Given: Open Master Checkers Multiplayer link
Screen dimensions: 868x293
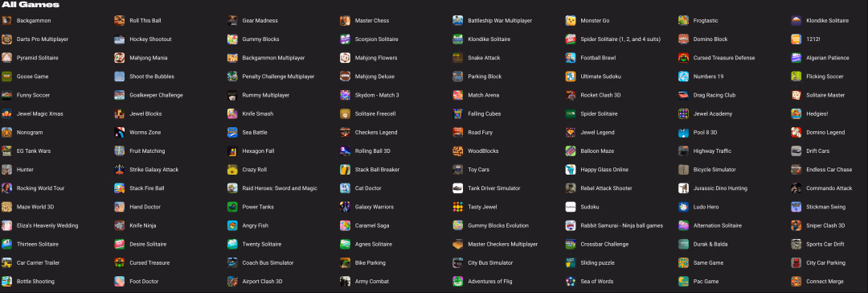Looking at the screenshot, I should [x=502, y=244].
